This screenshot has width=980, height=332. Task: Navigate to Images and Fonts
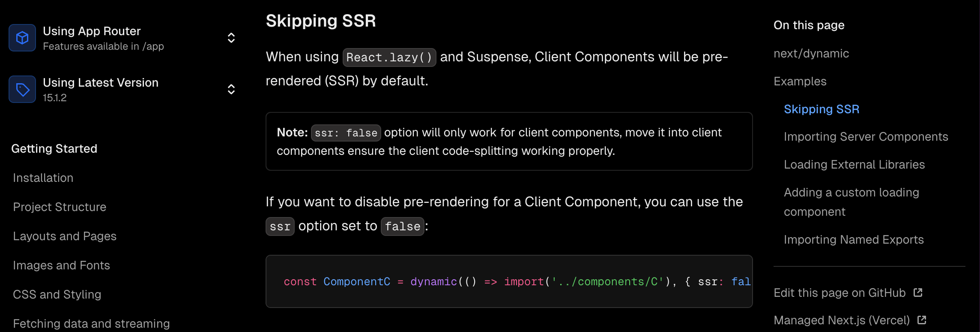point(61,266)
